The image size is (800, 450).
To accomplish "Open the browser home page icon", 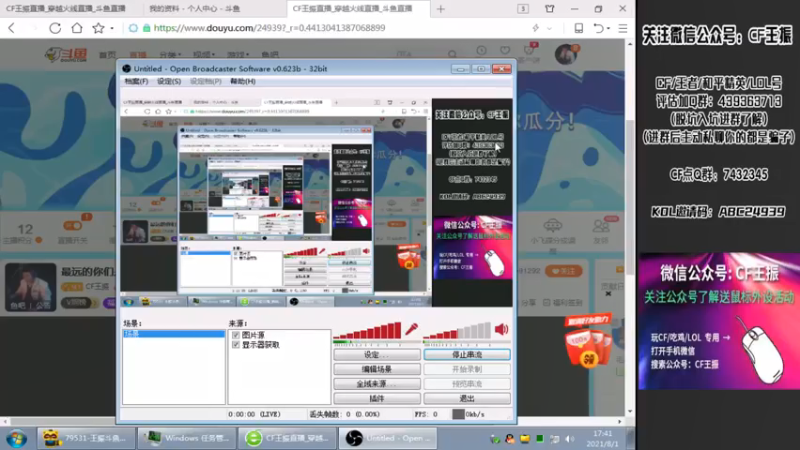I will point(77,28).
